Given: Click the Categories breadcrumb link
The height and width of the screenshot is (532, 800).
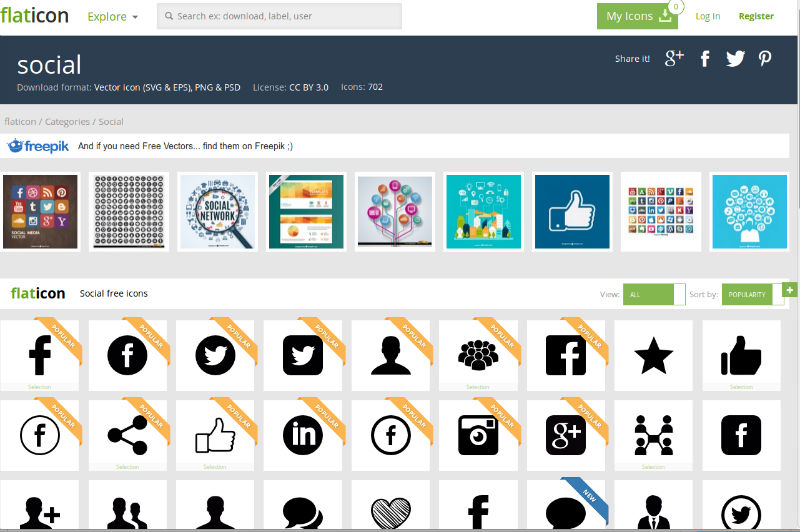Looking at the screenshot, I should [67, 121].
